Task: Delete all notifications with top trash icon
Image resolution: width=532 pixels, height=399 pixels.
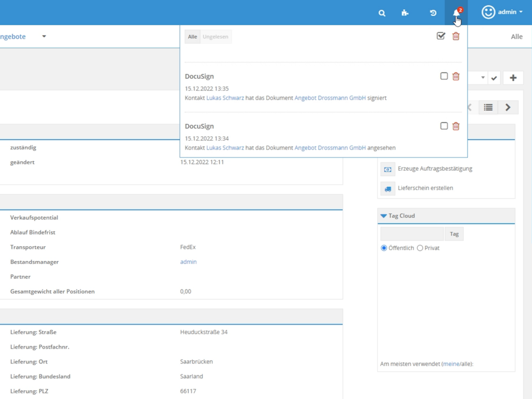Action: click(x=456, y=36)
